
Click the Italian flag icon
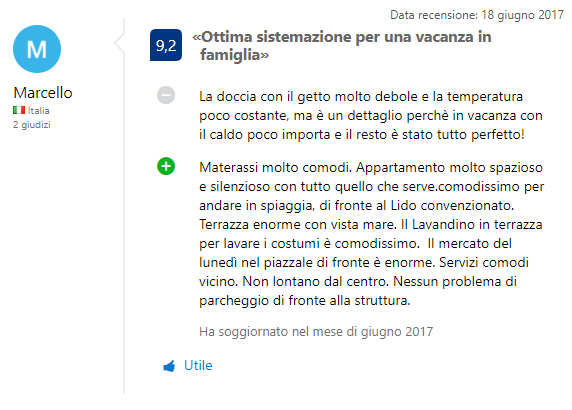pos(19,110)
